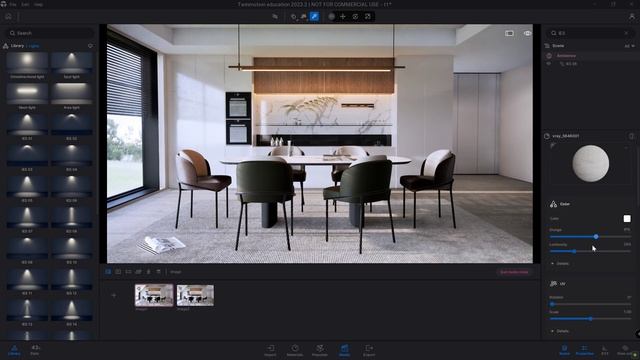Click the Scene panel search field
Screen dimensions: 640x360
tap(590, 33)
